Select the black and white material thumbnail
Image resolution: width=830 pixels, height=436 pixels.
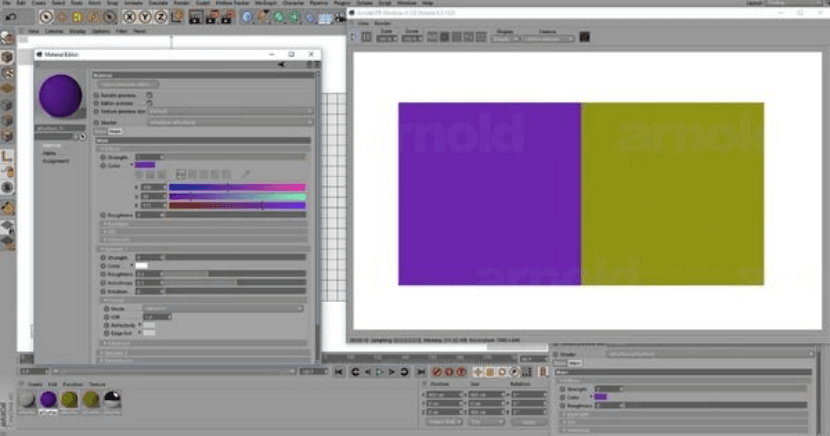pos(112,399)
